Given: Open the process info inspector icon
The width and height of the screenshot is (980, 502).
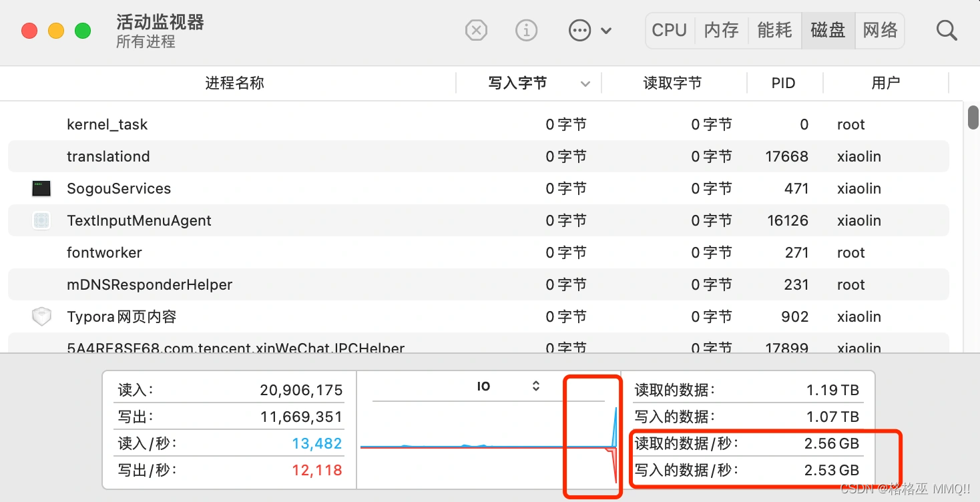Looking at the screenshot, I should (527, 30).
